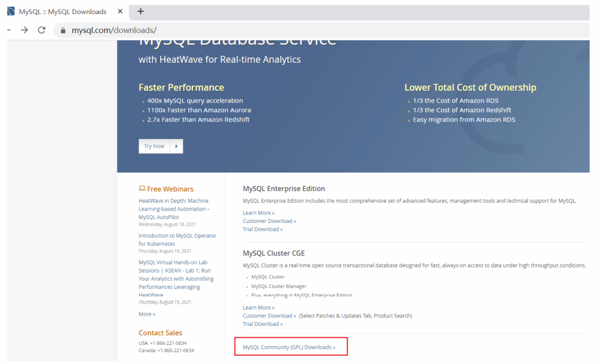Open Enterprise Edition Learn More link

pos(258,213)
